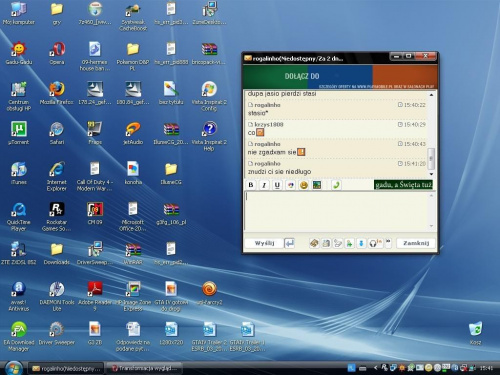Select the Transformacja wygląd taskbar button
The image size is (500, 375).
144,368
